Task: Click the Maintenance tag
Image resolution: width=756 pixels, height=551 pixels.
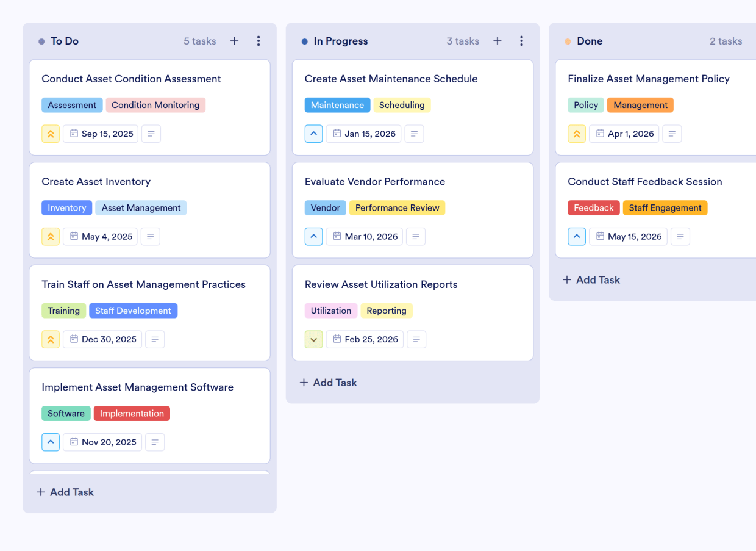Action: (x=337, y=105)
